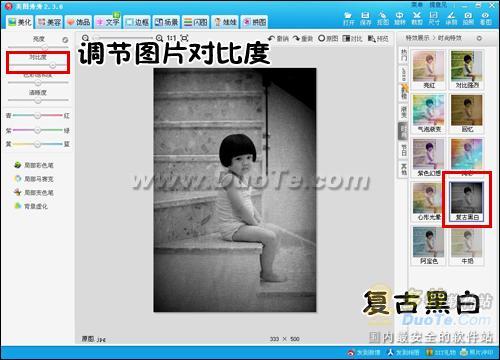Click the 黄-蓝 color balance slider
500x360 pixels.
tap(38, 144)
